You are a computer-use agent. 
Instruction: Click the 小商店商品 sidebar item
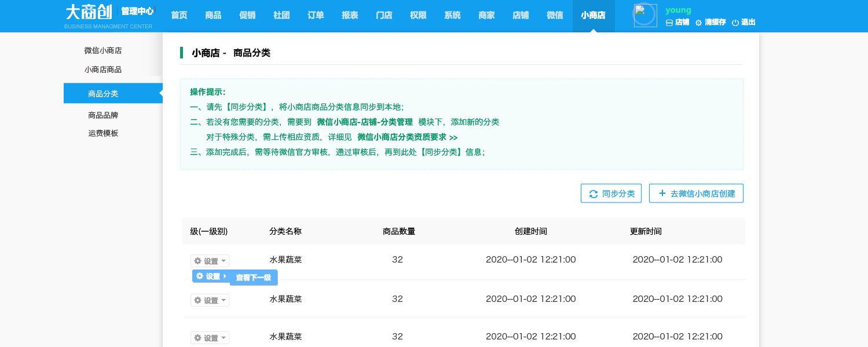point(103,69)
